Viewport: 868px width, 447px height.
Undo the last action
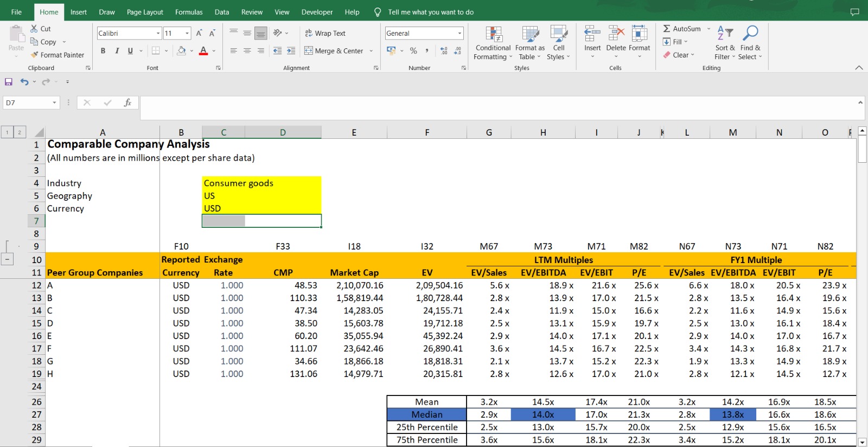[x=24, y=81]
